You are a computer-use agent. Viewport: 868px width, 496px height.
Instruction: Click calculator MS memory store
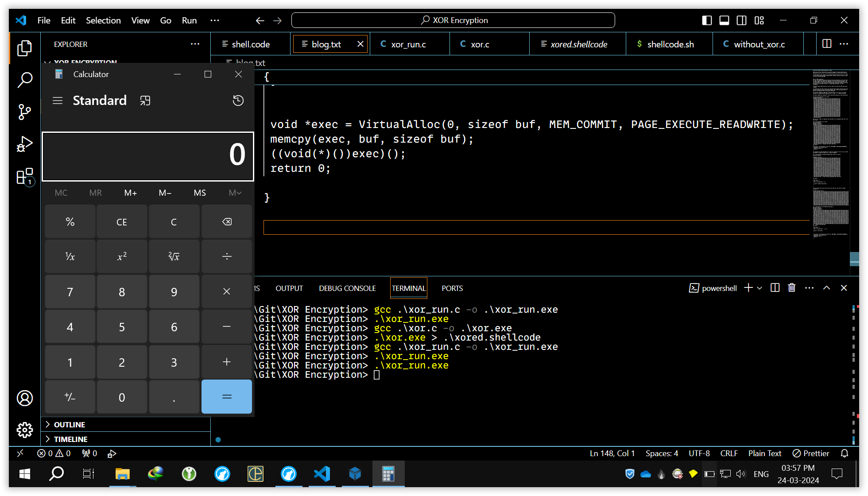200,193
